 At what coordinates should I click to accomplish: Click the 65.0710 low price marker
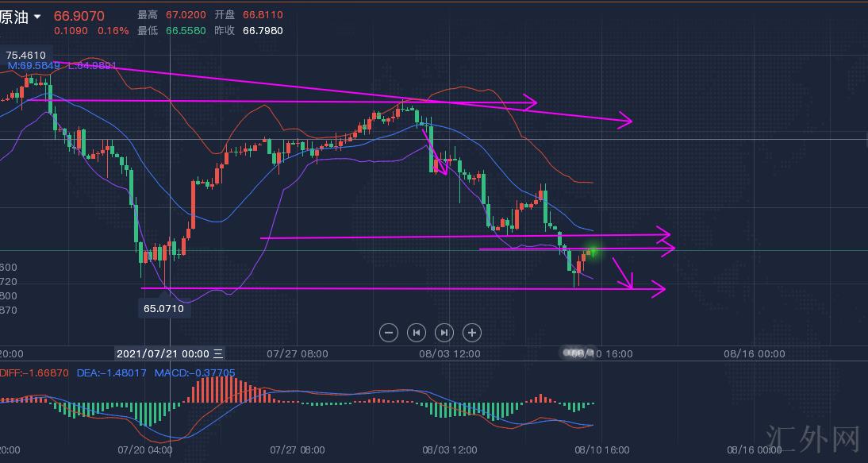tap(163, 308)
